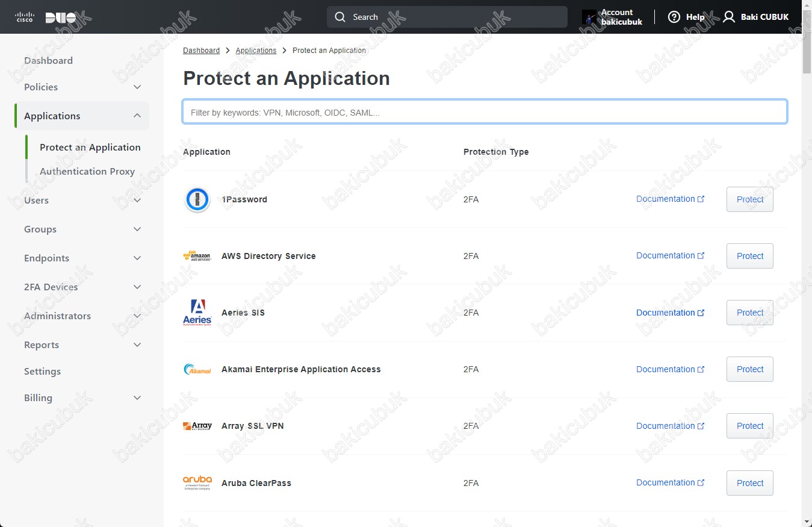Screen dimensions: 812x527
Task: Open Billing in the sidebar
Action: tap(38, 398)
